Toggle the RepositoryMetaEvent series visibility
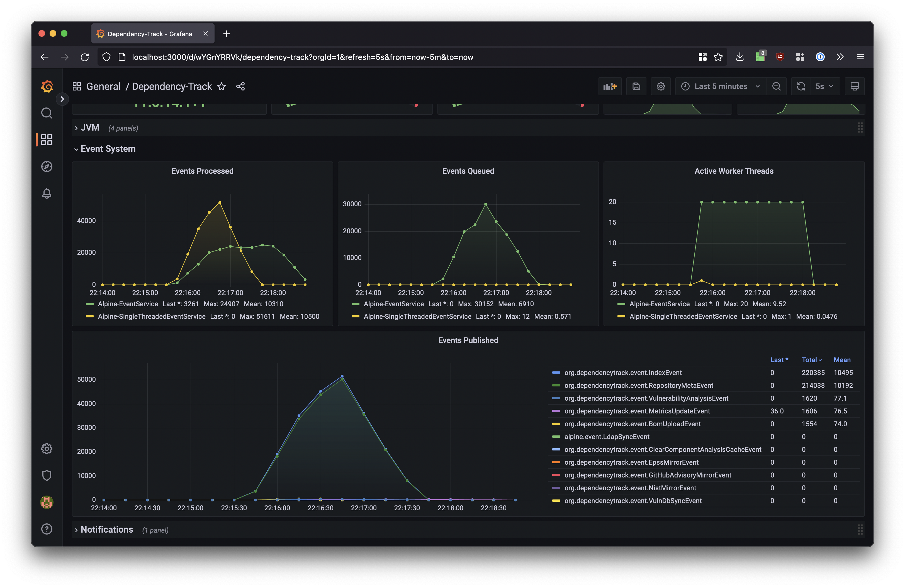This screenshot has height=588, width=905. (639, 386)
